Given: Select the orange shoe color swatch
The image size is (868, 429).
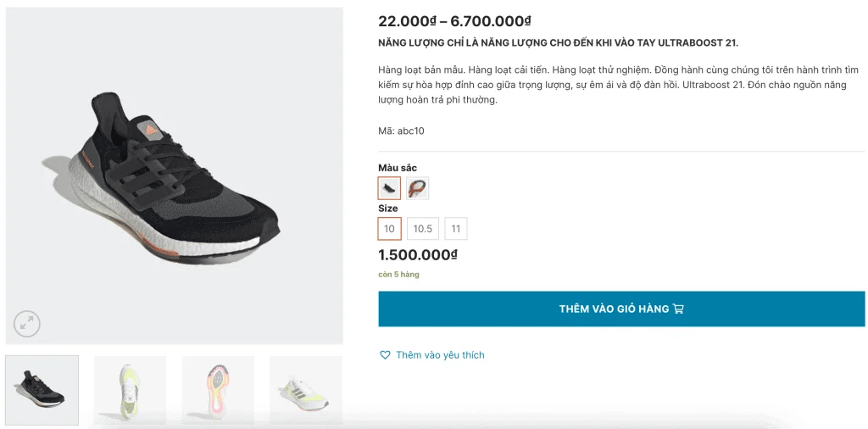Looking at the screenshot, I should 418,188.
